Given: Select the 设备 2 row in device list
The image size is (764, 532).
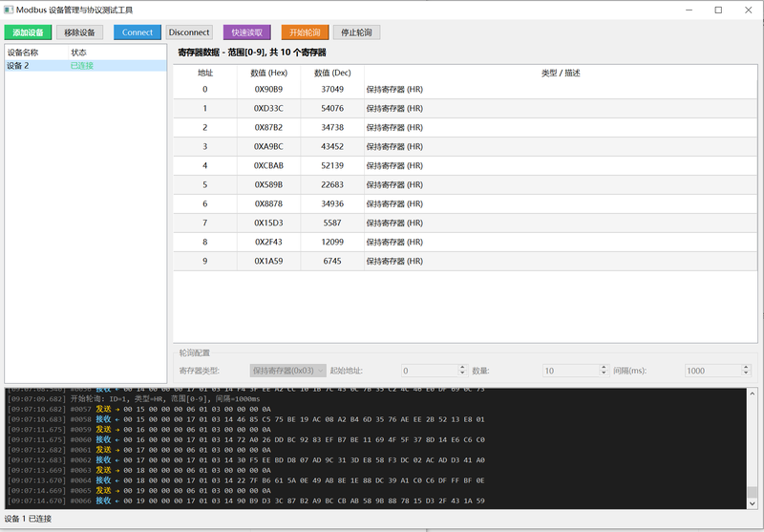Looking at the screenshot, I should (86, 66).
